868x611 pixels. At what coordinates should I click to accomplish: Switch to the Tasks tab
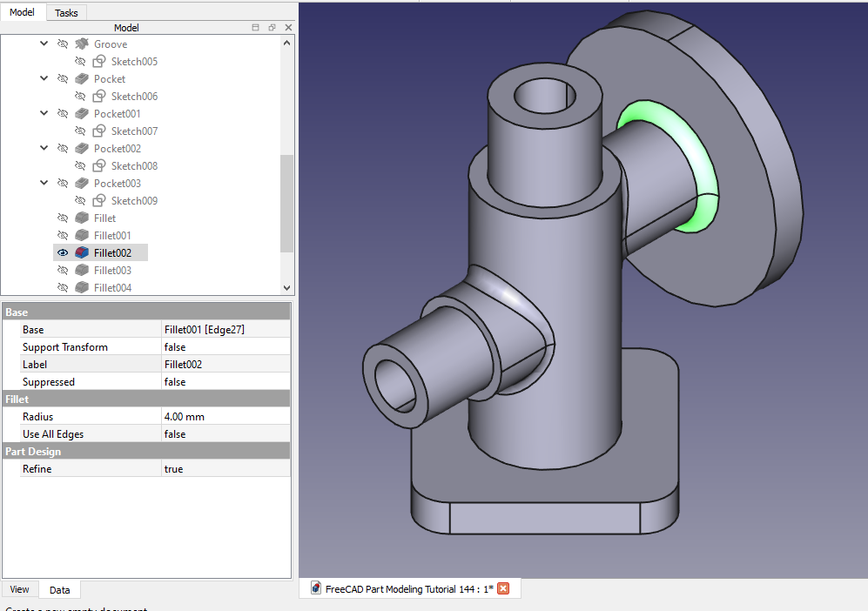point(66,13)
